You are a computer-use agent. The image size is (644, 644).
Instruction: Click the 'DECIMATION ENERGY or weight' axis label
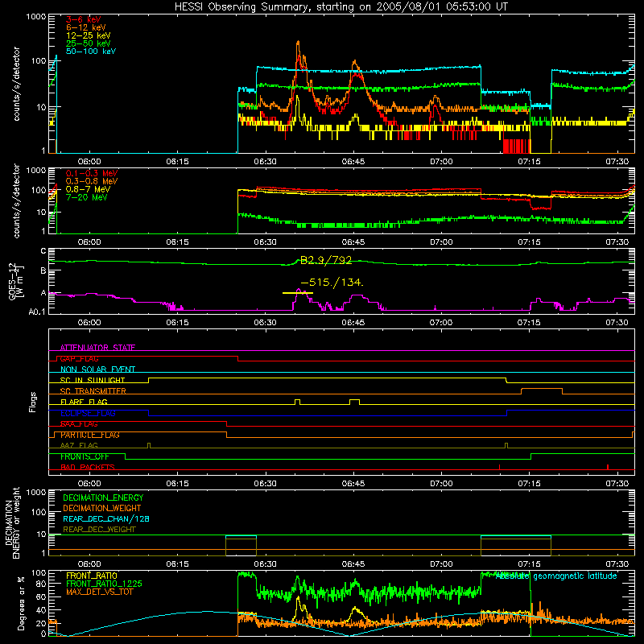click(13, 522)
